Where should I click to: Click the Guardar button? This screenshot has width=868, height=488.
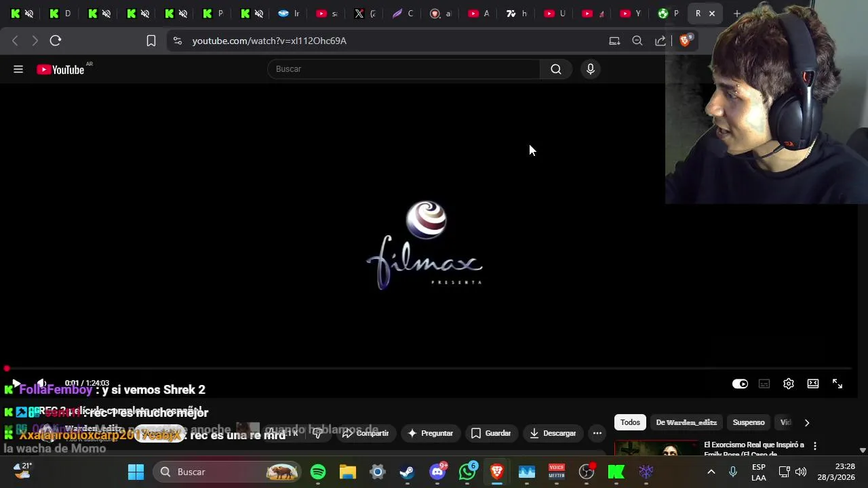pyautogui.click(x=490, y=433)
